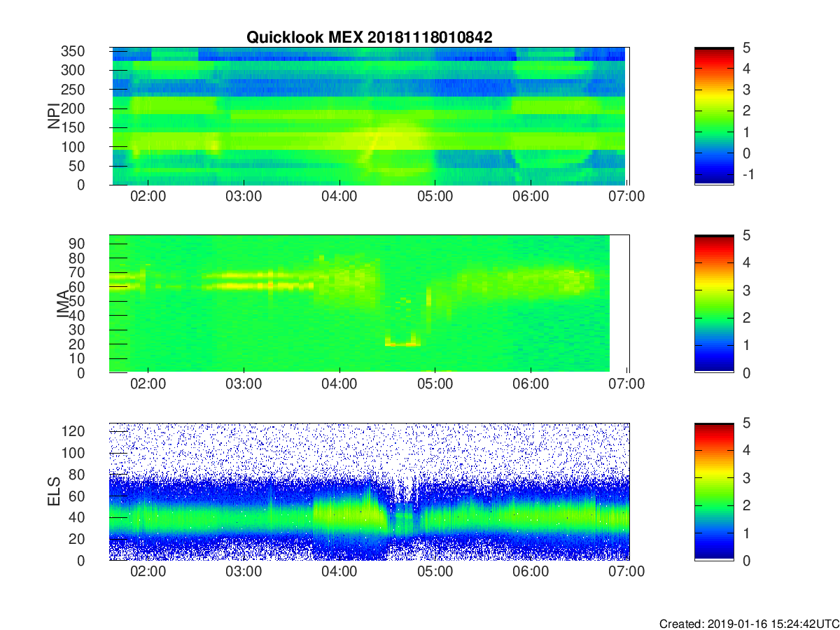Click the NPI panel colorbar

point(714,115)
